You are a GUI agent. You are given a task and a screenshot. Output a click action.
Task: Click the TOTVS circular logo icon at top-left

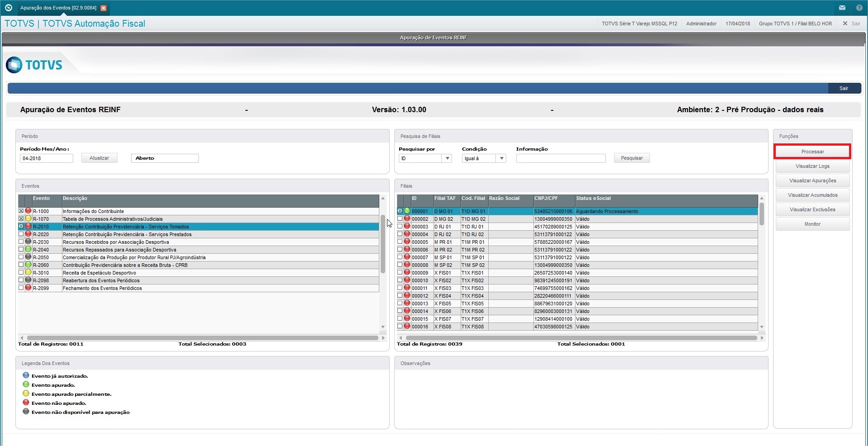click(x=8, y=8)
